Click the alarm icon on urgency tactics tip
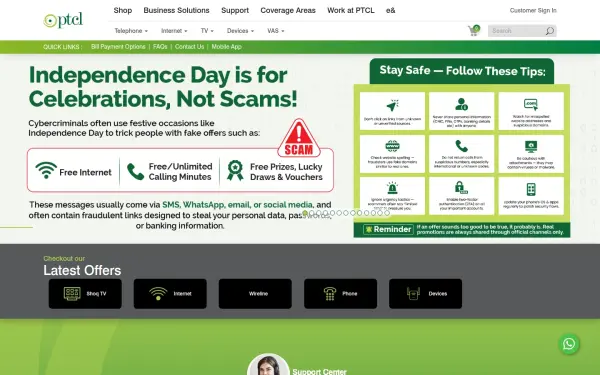The image size is (600, 375). (392, 188)
